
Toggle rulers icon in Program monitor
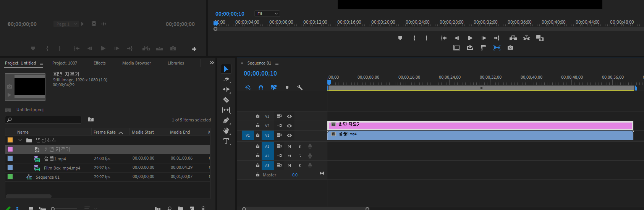483,48
